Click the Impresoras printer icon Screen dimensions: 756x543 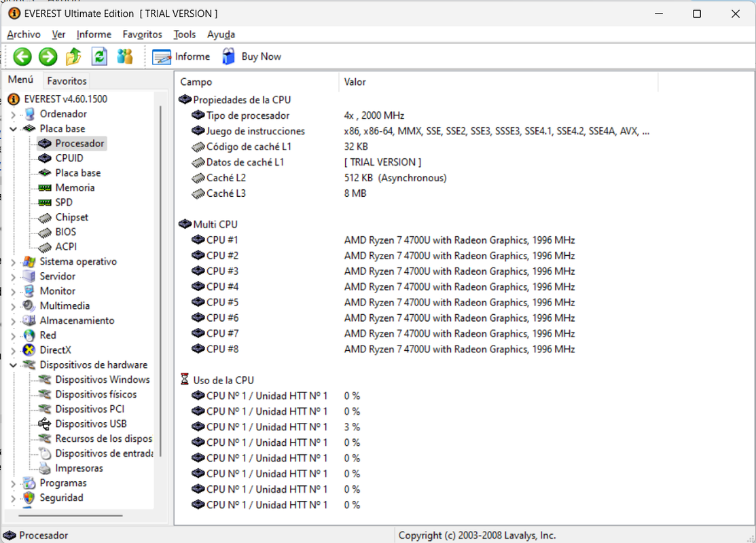coord(45,468)
